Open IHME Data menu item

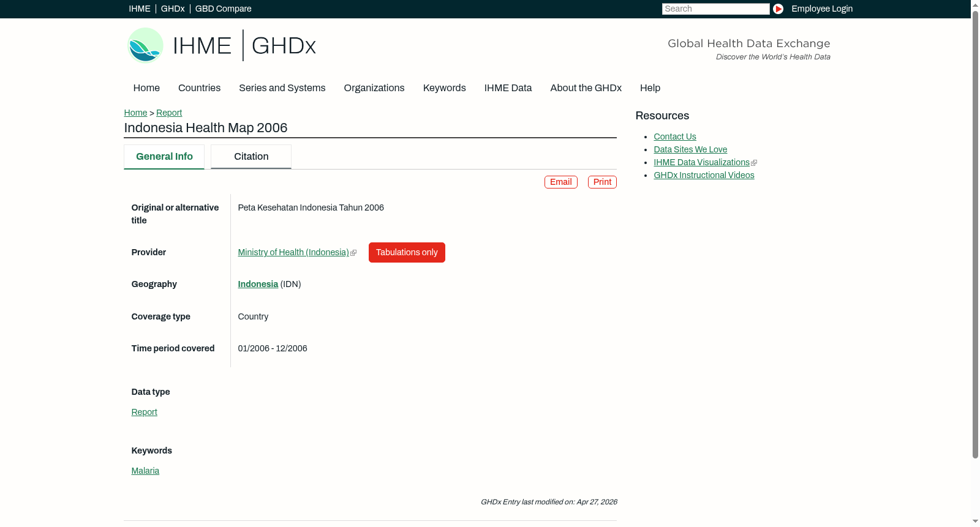[x=508, y=88]
